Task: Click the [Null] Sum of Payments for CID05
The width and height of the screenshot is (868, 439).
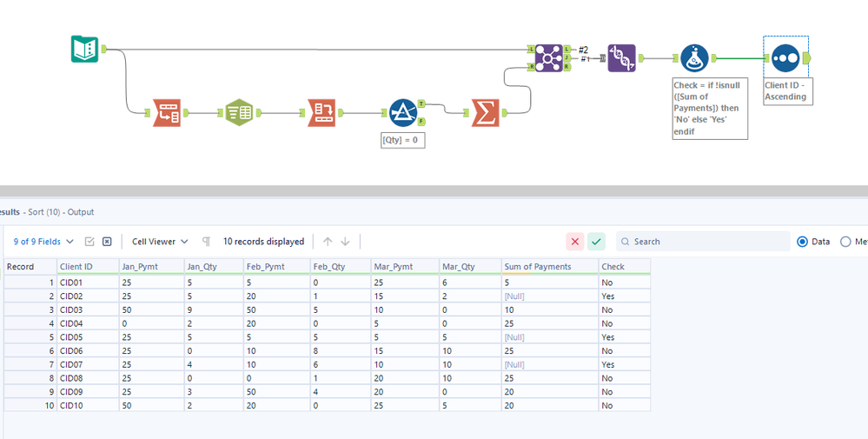Action: (550, 337)
